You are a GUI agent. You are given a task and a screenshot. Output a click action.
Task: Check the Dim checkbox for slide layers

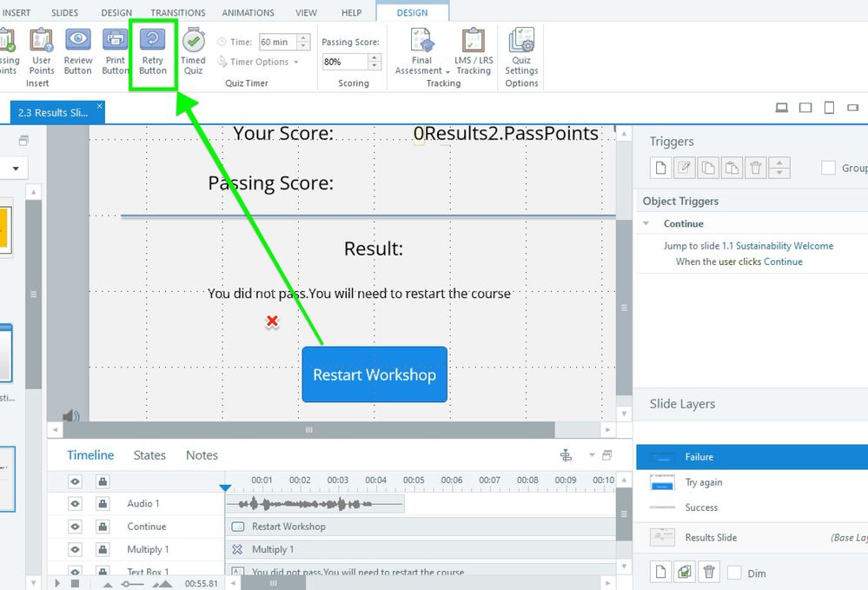[x=735, y=573]
